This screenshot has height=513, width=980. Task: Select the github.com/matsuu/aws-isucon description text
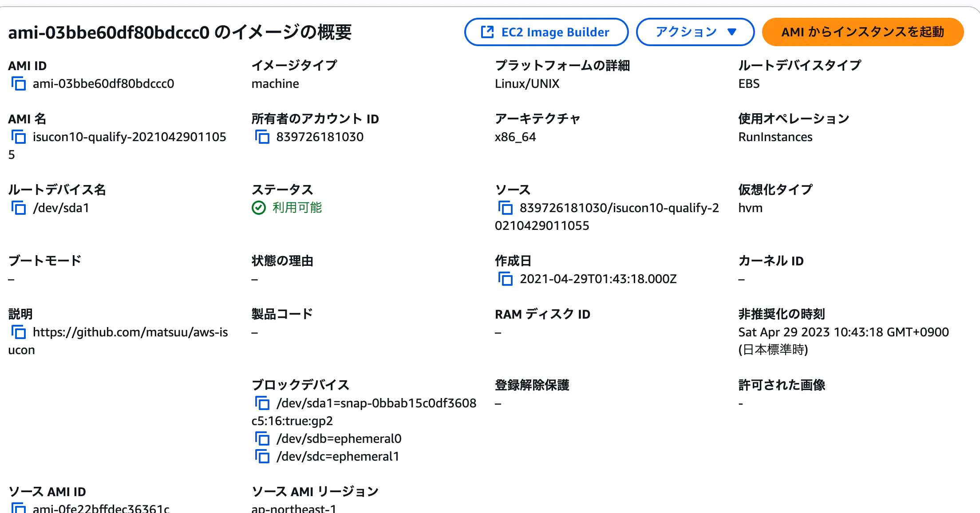[118, 341]
